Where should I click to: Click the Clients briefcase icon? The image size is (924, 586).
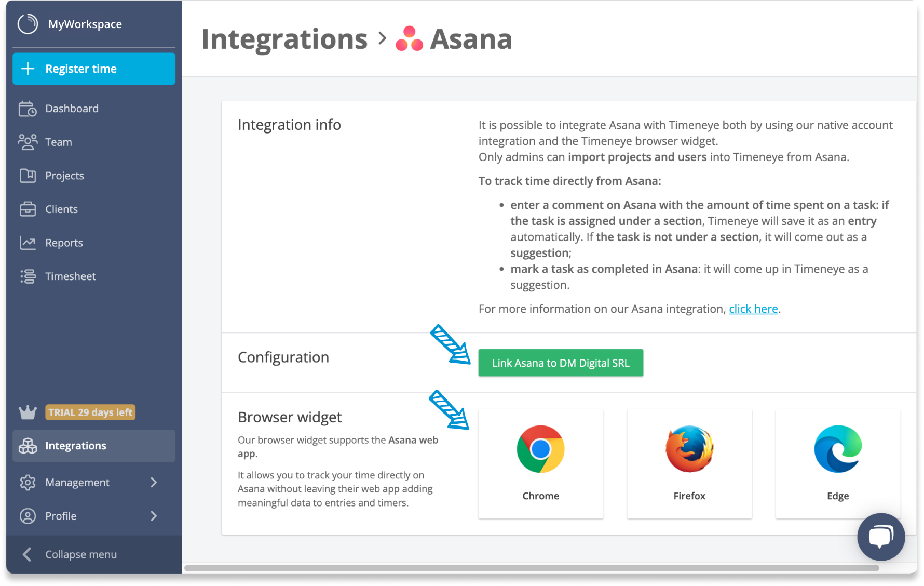pyautogui.click(x=28, y=209)
